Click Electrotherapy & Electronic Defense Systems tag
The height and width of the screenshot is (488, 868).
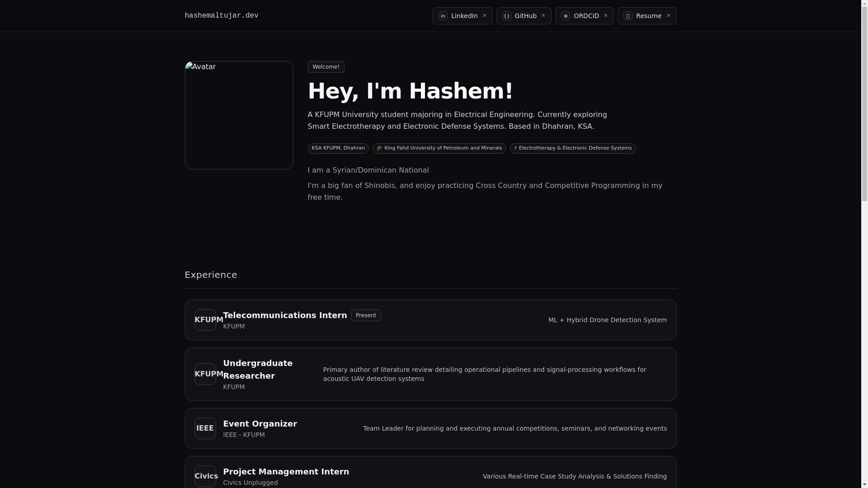pos(573,148)
